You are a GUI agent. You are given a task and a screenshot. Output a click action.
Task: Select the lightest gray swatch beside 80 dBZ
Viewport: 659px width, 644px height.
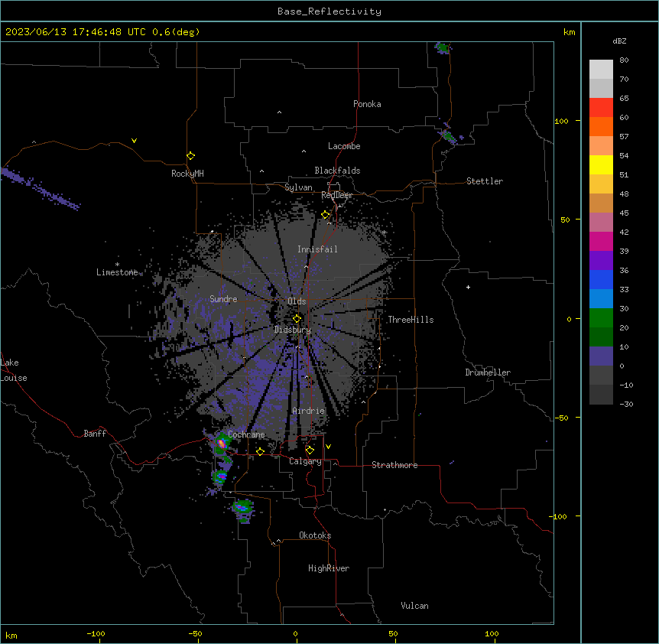coord(601,70)
